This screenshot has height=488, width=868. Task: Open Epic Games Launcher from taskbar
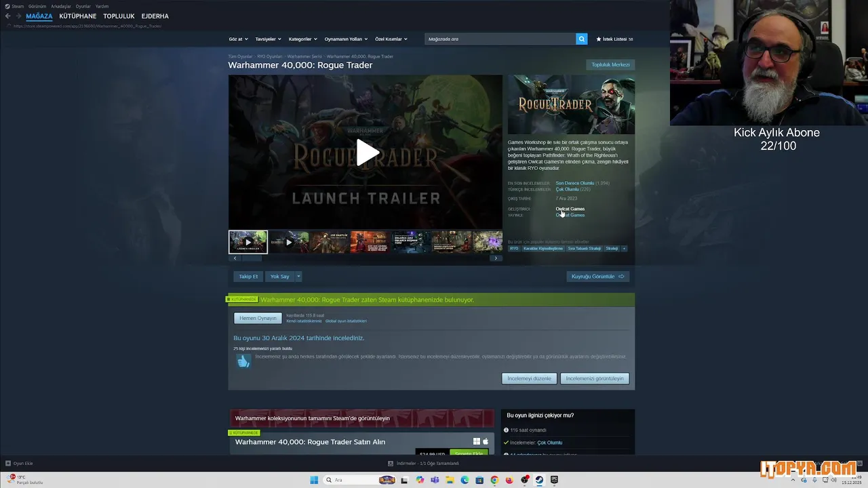click(x=554, y=480)
